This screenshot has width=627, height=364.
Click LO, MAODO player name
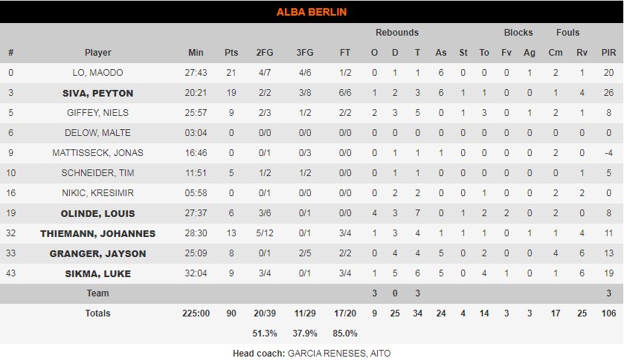coord(97,73)
